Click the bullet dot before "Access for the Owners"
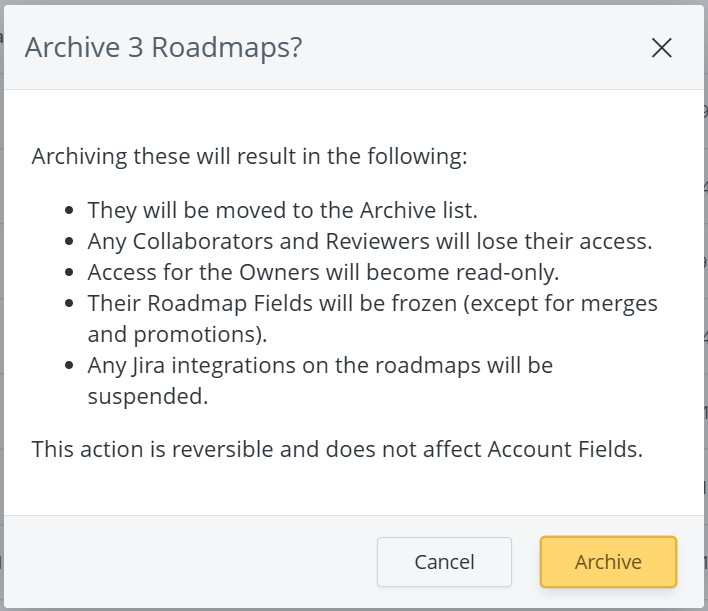Image resolution: width=708 pixels, height=611 pixels. click(x=68, y=273)
